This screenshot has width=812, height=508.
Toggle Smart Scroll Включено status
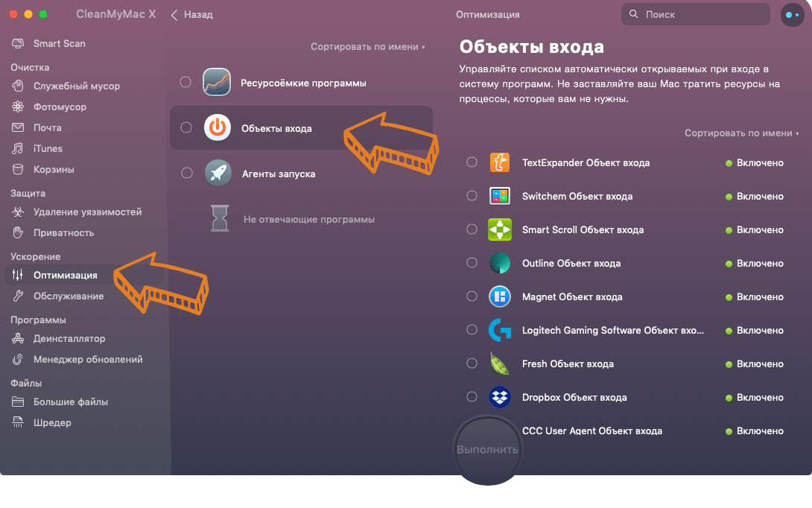point(755,230)
